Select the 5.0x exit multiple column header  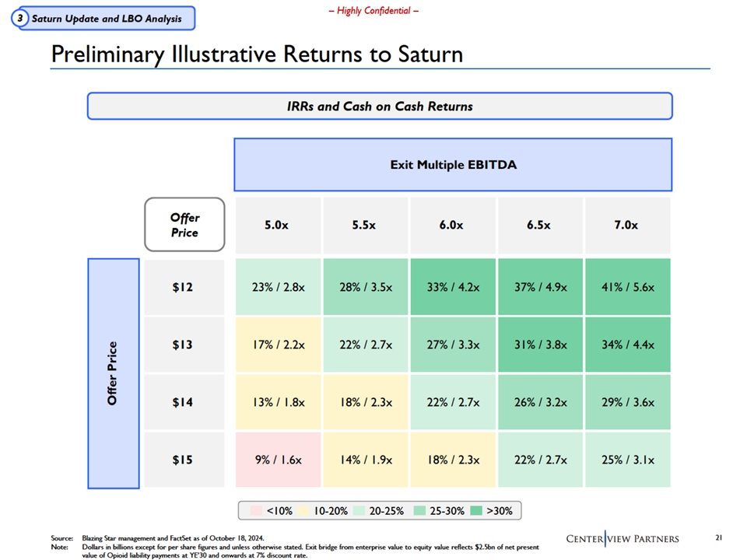[278, 226]
